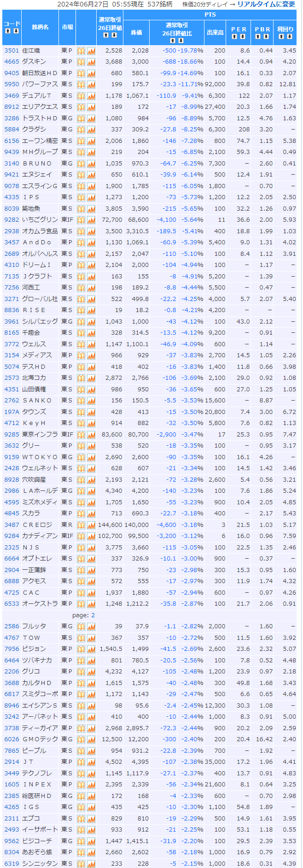Viewport: 303px width, 868px height.
Task: Open chart icon for INPEX row
Action: (x=91, y=785)
